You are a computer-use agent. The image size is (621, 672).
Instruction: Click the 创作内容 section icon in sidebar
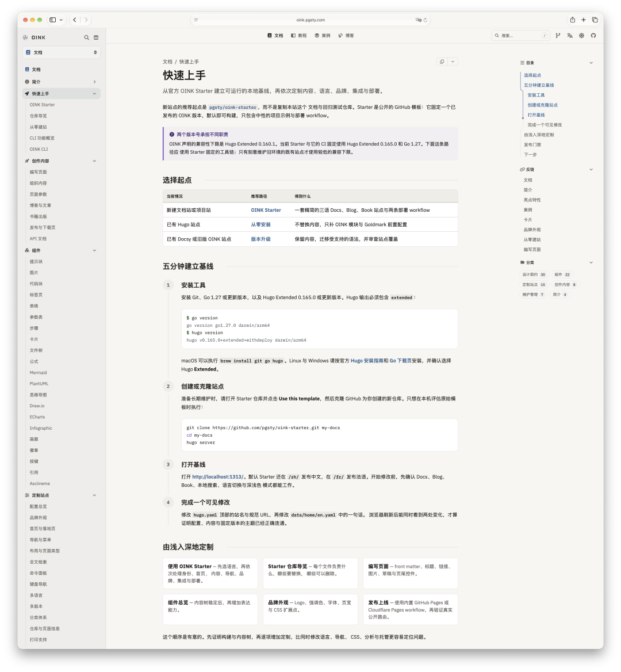pyautogui.click(x=27, y=161)
